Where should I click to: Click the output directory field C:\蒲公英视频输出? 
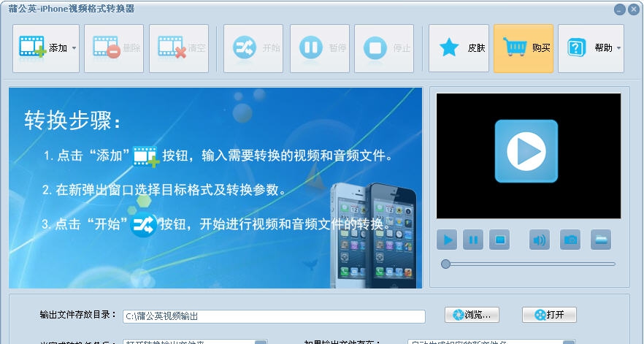click(x=274, y=316)
